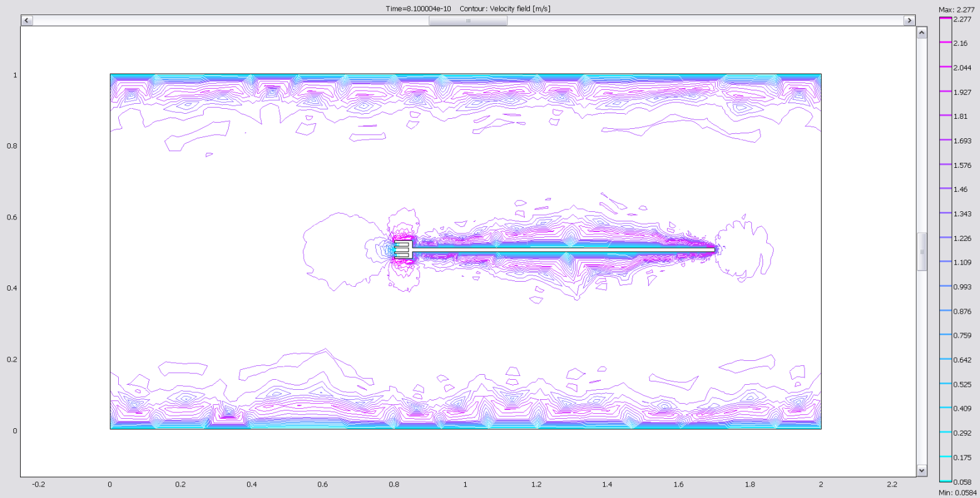Viewport: 980px width, 498px height.
Task: Click the horizontal scrollbar left arrow
Action: (x=26, y=21)
